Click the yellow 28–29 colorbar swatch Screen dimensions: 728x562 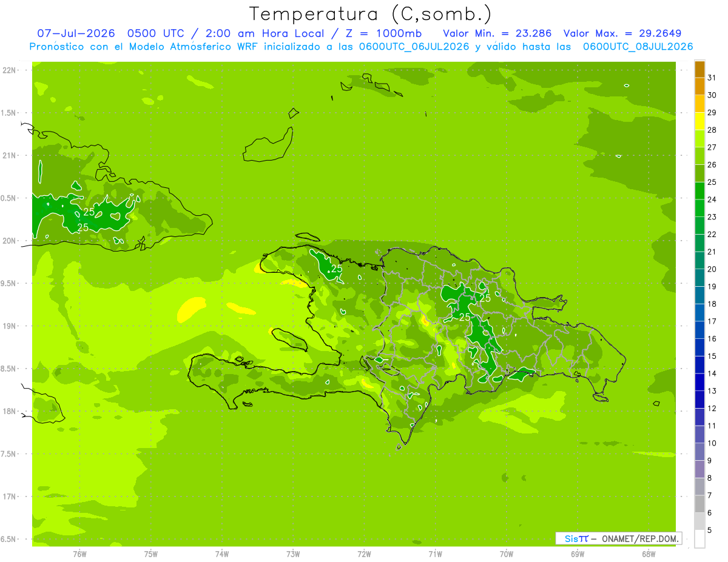pos(699,121)
